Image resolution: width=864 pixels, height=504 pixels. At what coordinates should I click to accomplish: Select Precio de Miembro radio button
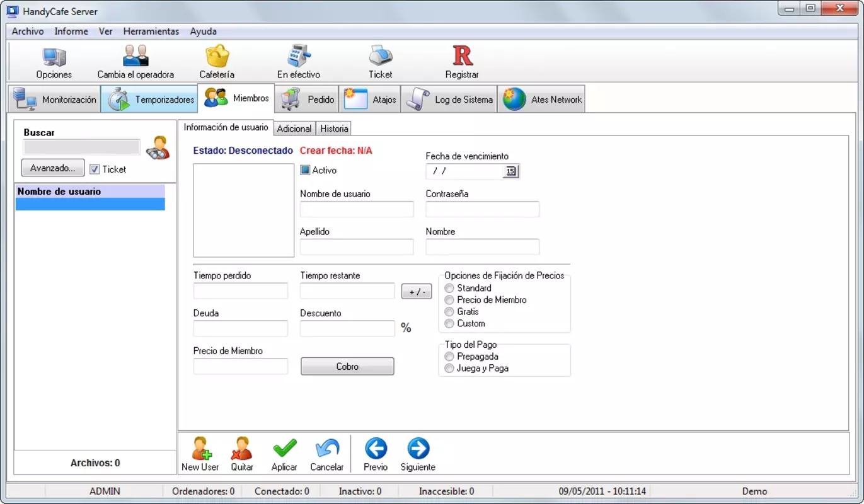click(449, 300)
